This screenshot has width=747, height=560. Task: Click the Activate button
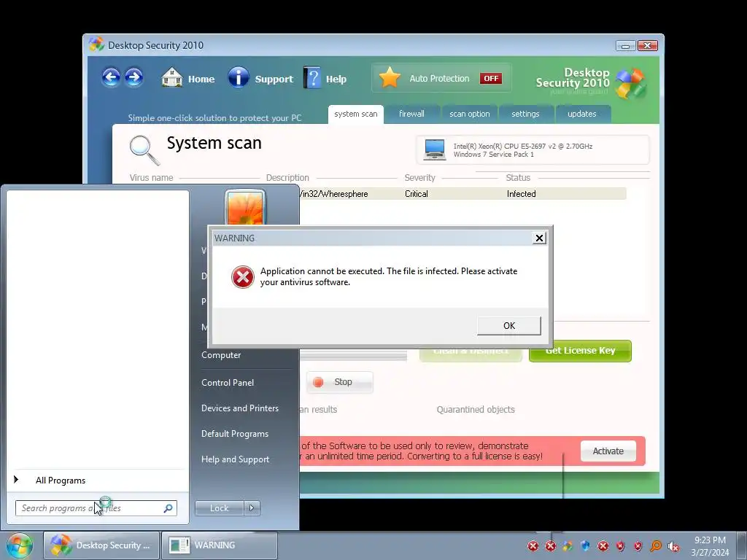pyautogui.click(x=608, y=451)
